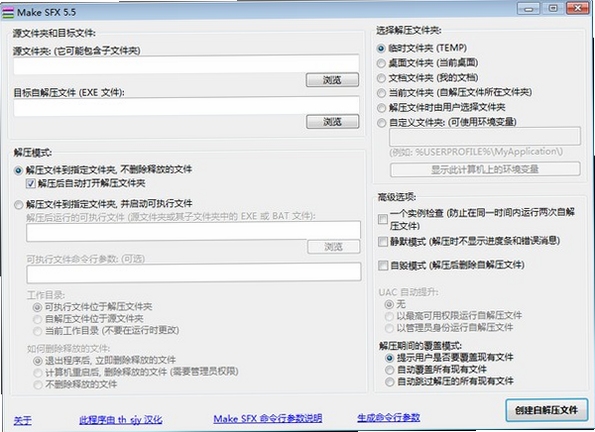
Task: Check the 一个实例检查 option
Action: [383, 219]
